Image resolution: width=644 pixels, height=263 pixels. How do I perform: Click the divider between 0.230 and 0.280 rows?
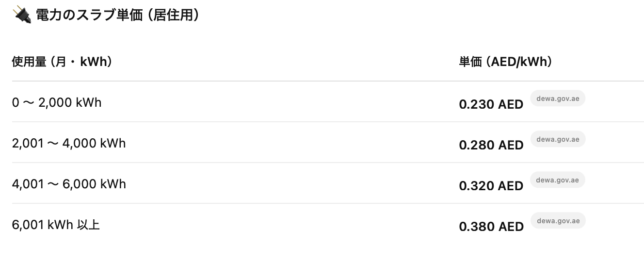tap(328, 122)
